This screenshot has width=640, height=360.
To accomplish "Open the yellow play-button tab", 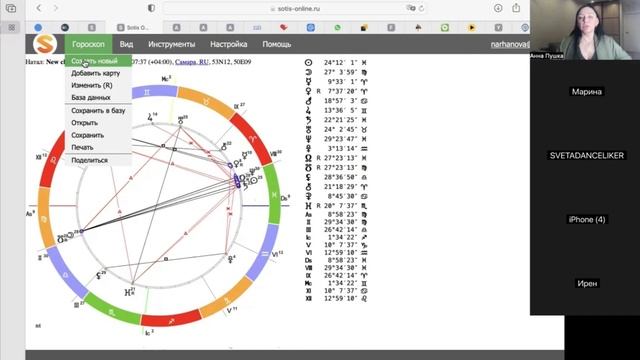I will [x=471, y=27].
